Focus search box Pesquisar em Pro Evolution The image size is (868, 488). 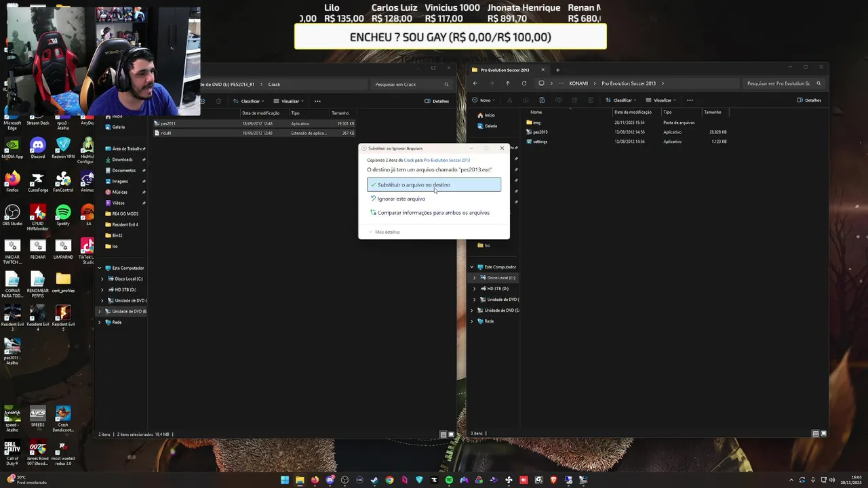point(783,83)
